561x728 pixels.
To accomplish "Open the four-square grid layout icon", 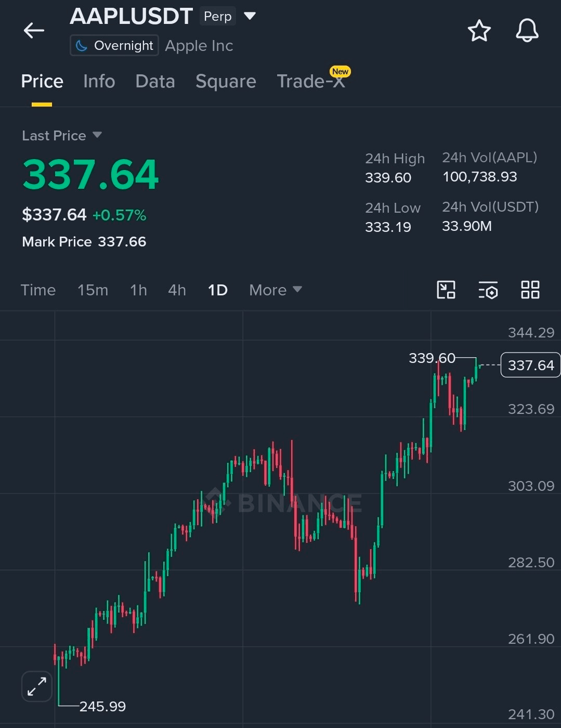I will [x=530, y=290].
